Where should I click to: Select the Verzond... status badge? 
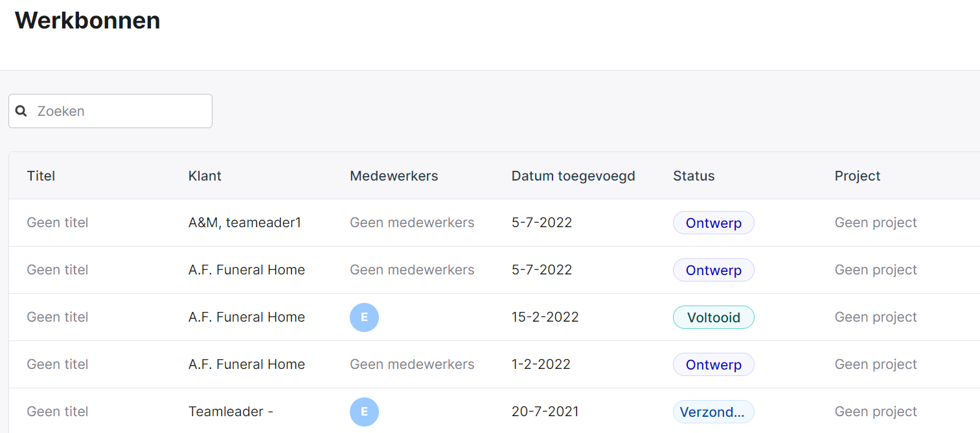click(714, 412)
